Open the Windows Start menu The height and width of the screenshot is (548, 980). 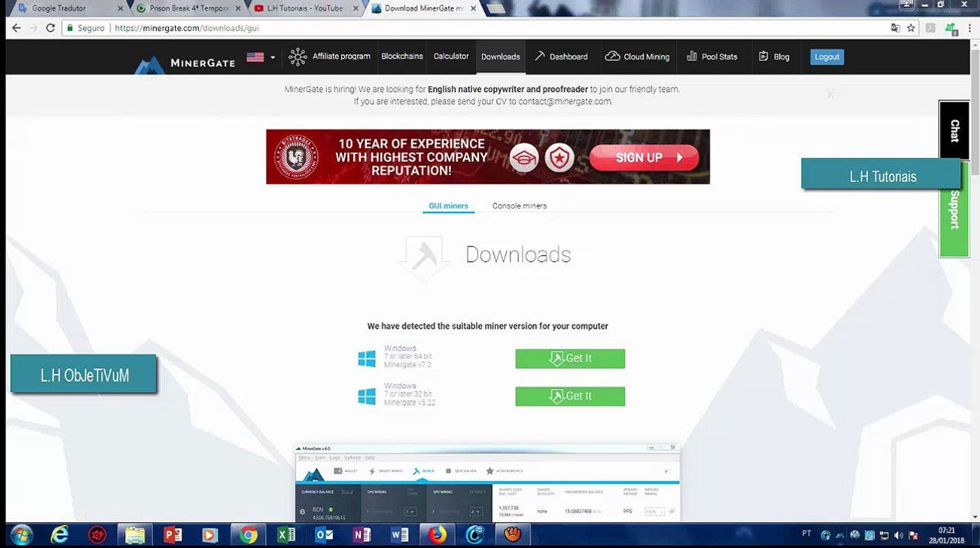(x=21, y=535)
